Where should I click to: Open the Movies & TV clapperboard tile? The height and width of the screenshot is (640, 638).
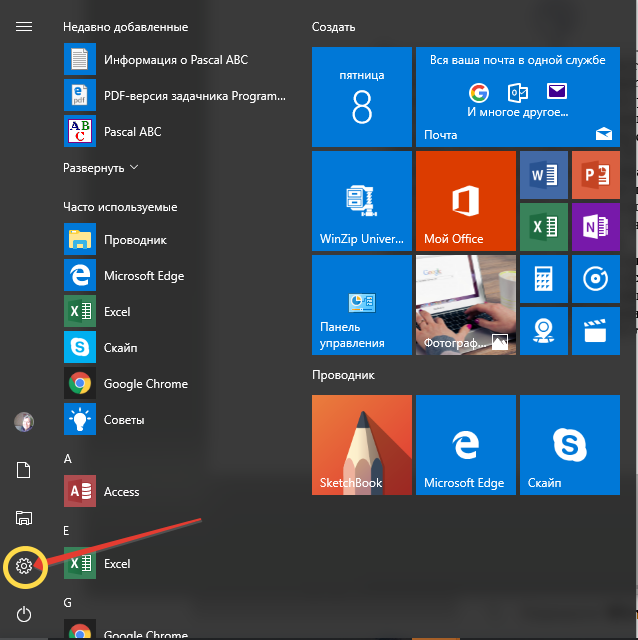pos(596,331)
